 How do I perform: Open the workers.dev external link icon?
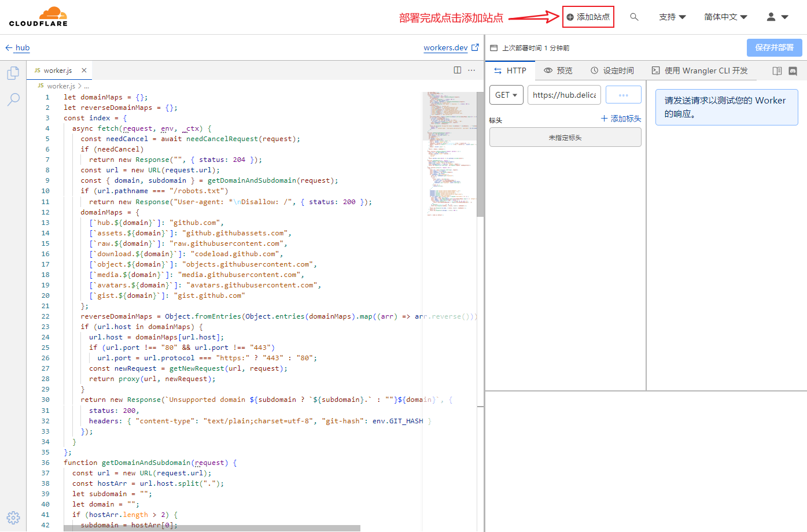475,47
